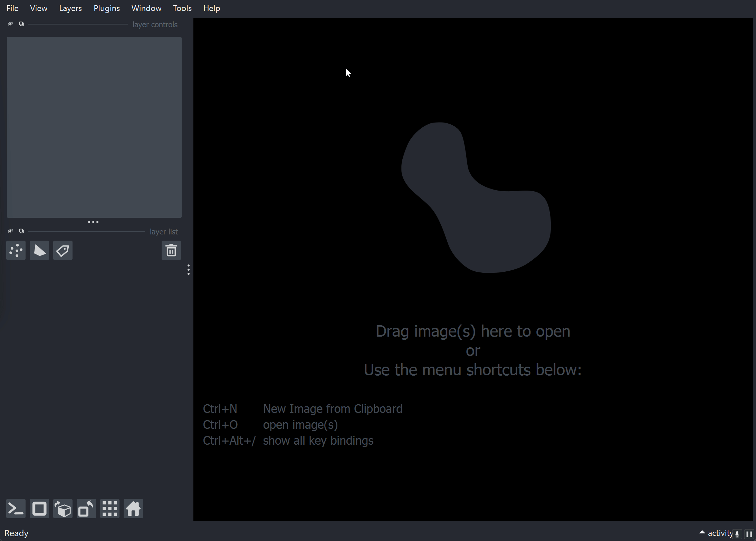Toggle the layer list eye icon
Image resolution: width=756 pixels, height=541 pixels.
click(x=11, y=231)
